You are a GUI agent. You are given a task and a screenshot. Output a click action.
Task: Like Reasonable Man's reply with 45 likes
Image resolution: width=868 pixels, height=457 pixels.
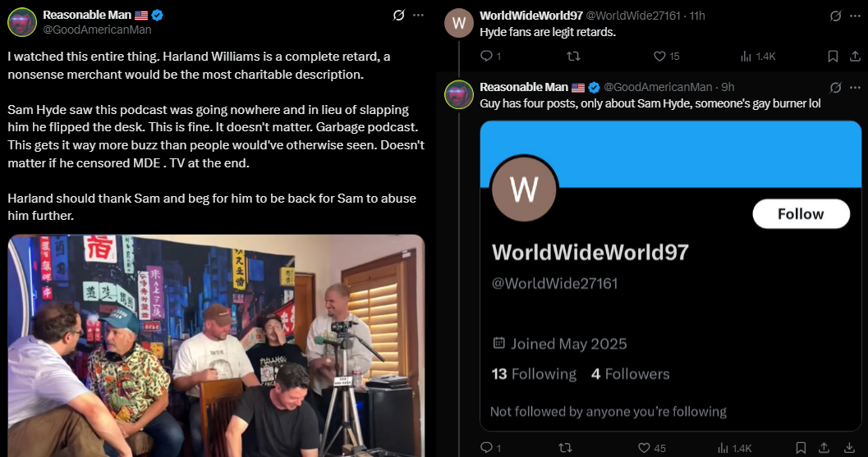pos(651,448)
